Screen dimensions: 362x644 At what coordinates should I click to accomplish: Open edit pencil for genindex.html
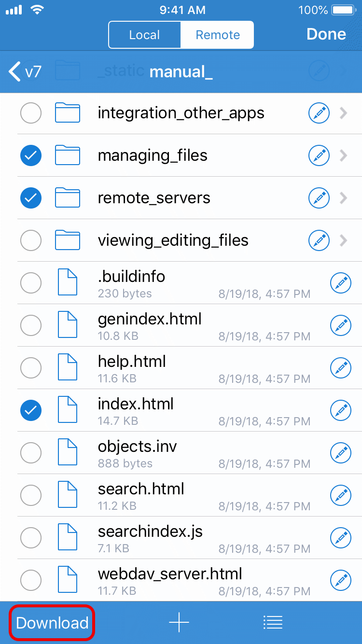(x=340, y=326)
